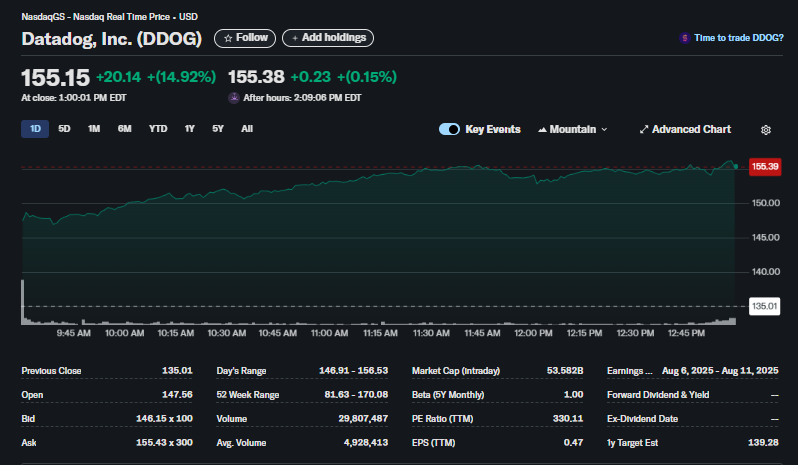Click the Market Cap value 53.582B

(565, 371)
